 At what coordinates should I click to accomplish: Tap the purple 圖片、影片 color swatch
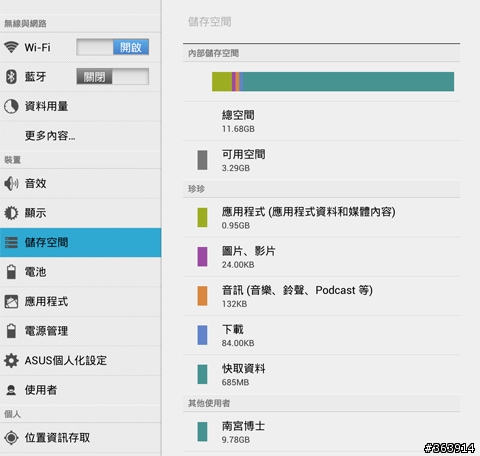click(202, 257)
